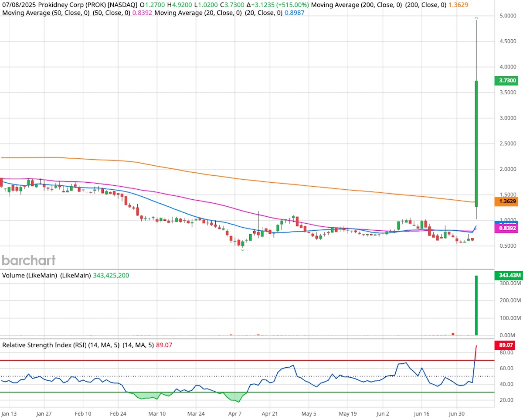Click the orange 1.3629 price tag on axis

click(x=506, y=201)
